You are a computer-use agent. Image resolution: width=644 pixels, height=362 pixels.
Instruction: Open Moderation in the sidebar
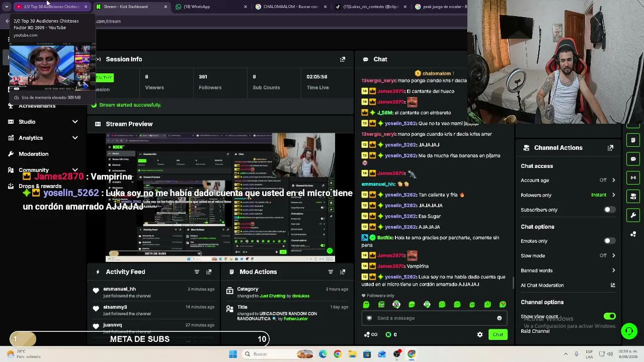pos(33,154)
